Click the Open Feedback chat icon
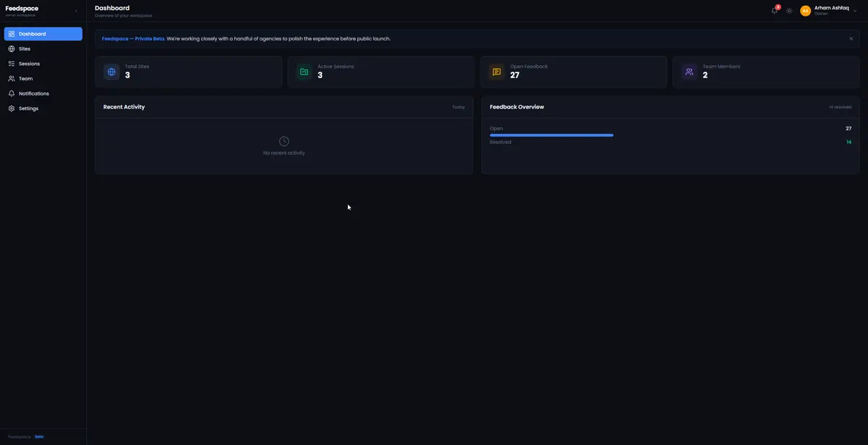The width and height of the screenshot is (868, 445). pos(496,72)
